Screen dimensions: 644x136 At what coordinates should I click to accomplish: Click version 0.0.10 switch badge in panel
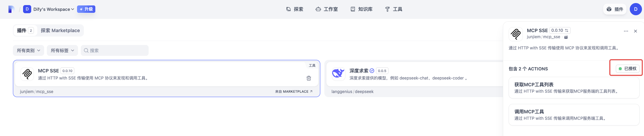click(x=560, y=30)
